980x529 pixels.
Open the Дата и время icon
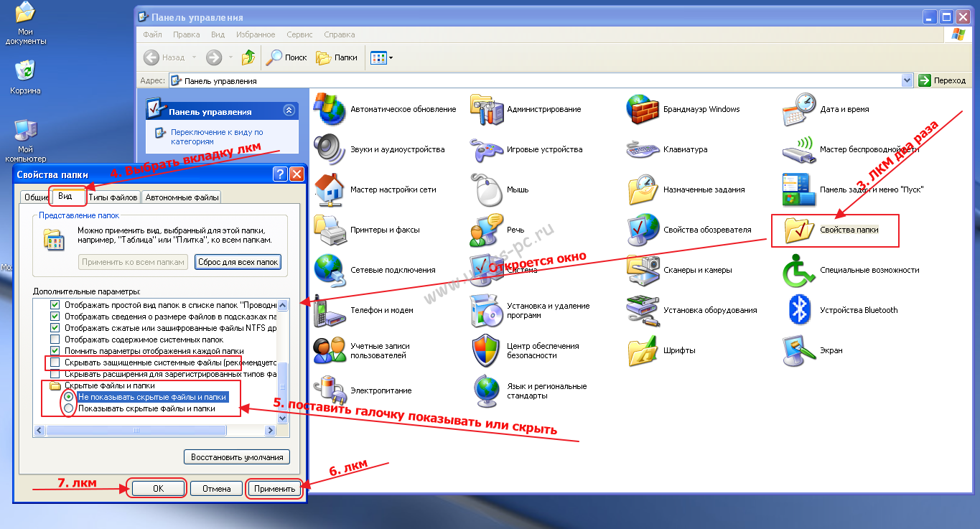(799, 110)
